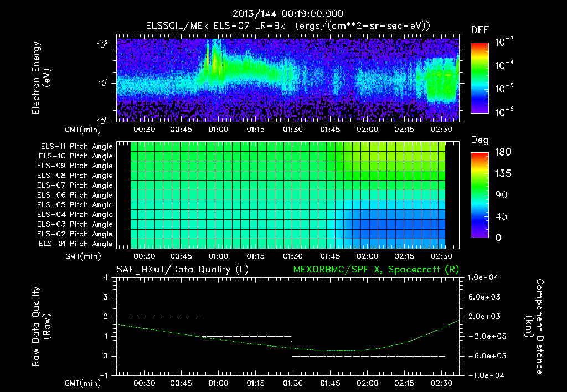Click the Raw Data Quality (Raw) axis label
The height and width of the screenshot is (392, 567).
pos(41,327)
